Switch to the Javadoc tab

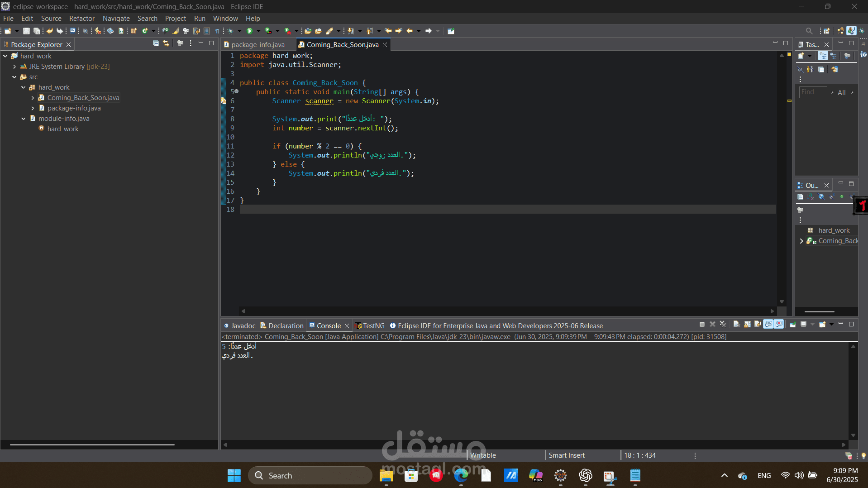[240, 325]
